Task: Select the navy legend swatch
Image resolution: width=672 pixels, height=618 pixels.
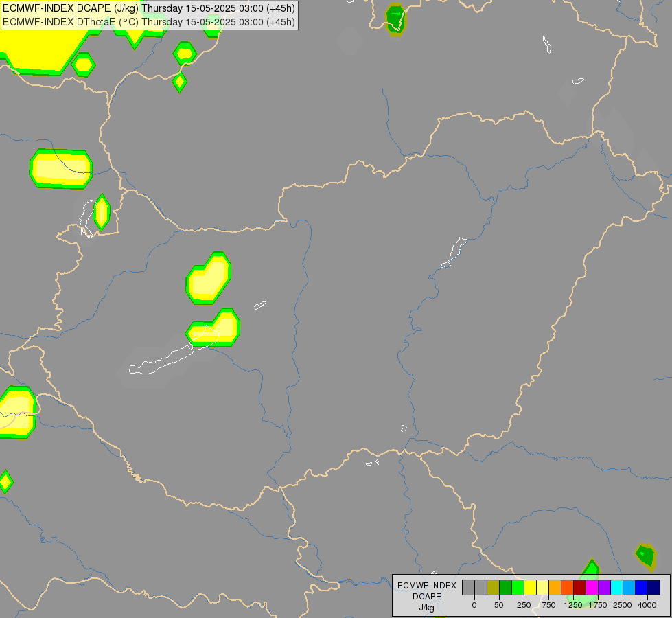Action: 654,588
